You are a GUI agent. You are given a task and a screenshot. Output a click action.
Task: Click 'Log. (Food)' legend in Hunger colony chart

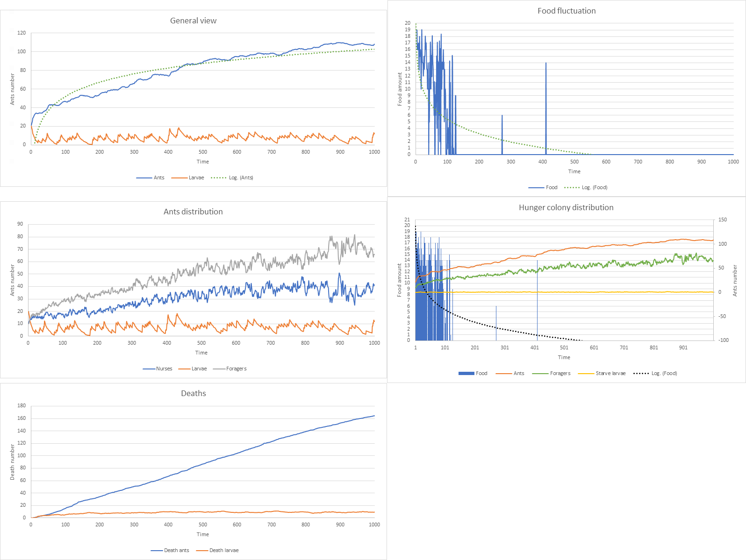pos(655,373)
